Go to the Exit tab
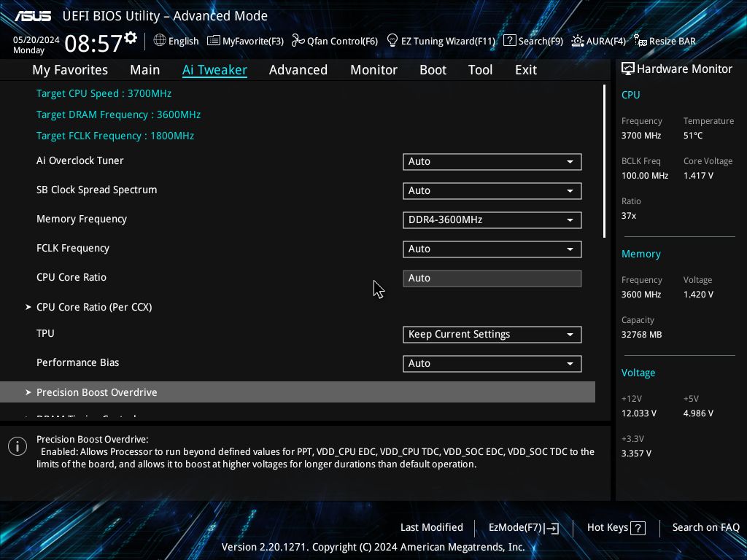Viewport: 747px width, 560px height. pos(526,70)
